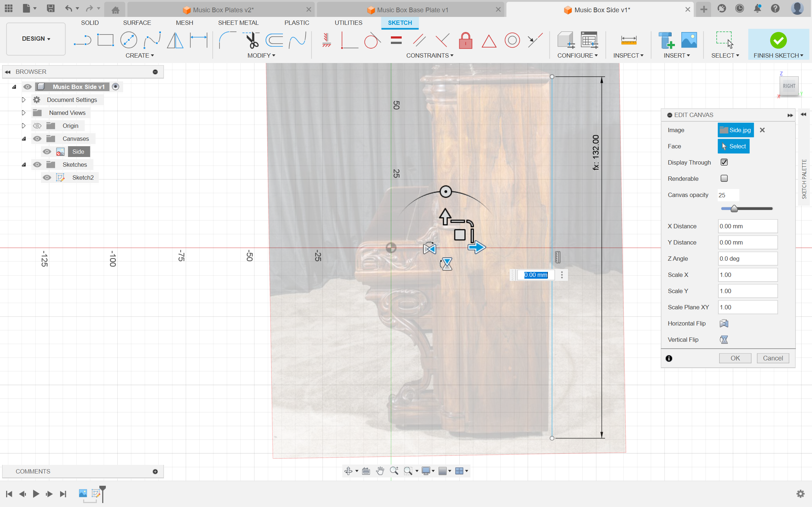This screenshot has width=812, height=507.
Task: Expand the Origin folder in browser
Action: tap(23, 125)
